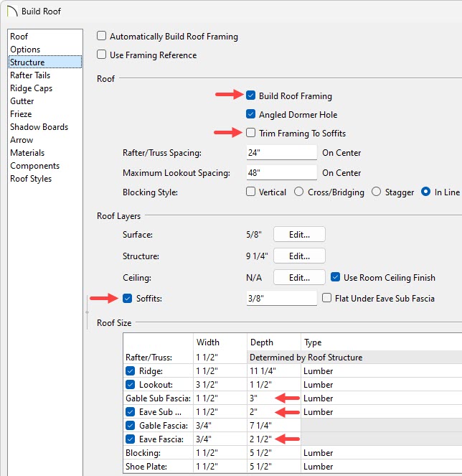Click the Type column header
Screen dimensions: 462x476
point(382,342)
